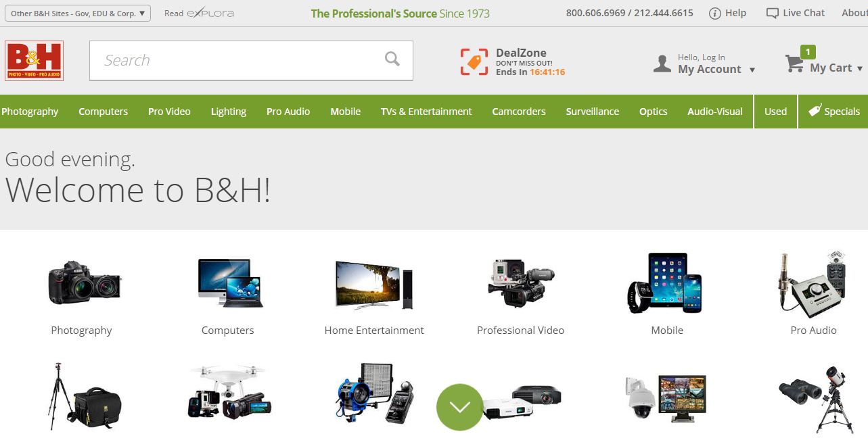This screenshot has width=868, height=438.
Task: Click the B&H logo
Action: tap(34, 61)
